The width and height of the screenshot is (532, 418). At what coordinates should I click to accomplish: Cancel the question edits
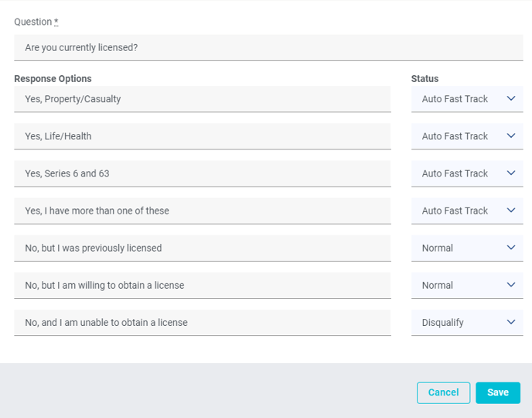[443, 392]
